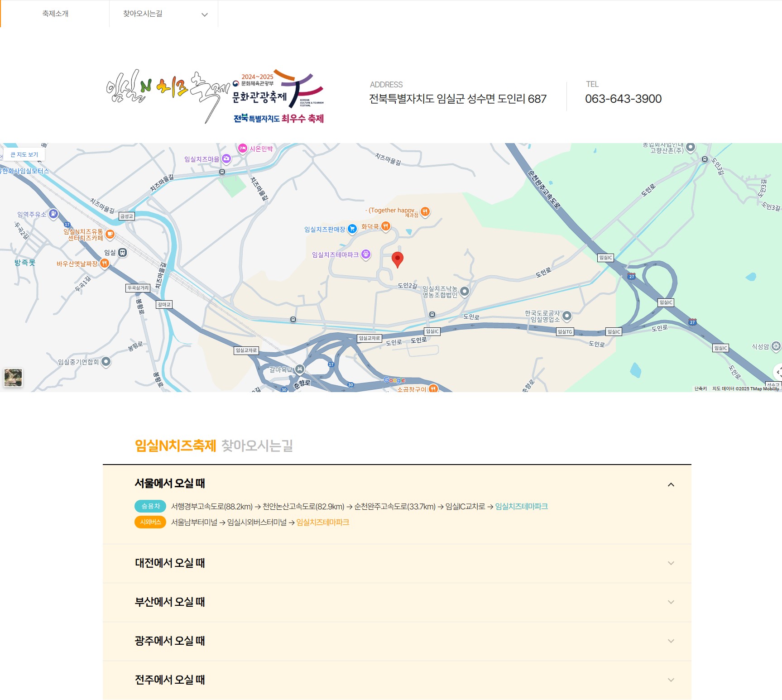Click 임실중기연합회 gray marker
The image size is (782, 700).
coord(106,362)
